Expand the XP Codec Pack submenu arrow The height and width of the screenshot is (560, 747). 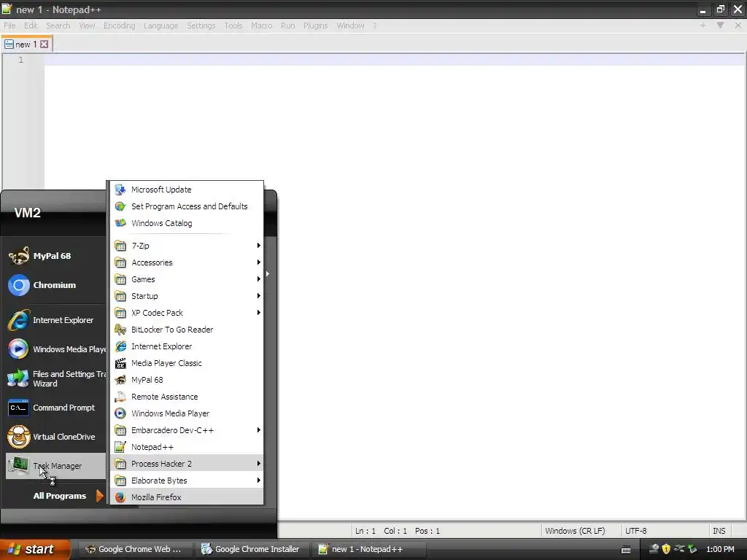click(259, 313)
